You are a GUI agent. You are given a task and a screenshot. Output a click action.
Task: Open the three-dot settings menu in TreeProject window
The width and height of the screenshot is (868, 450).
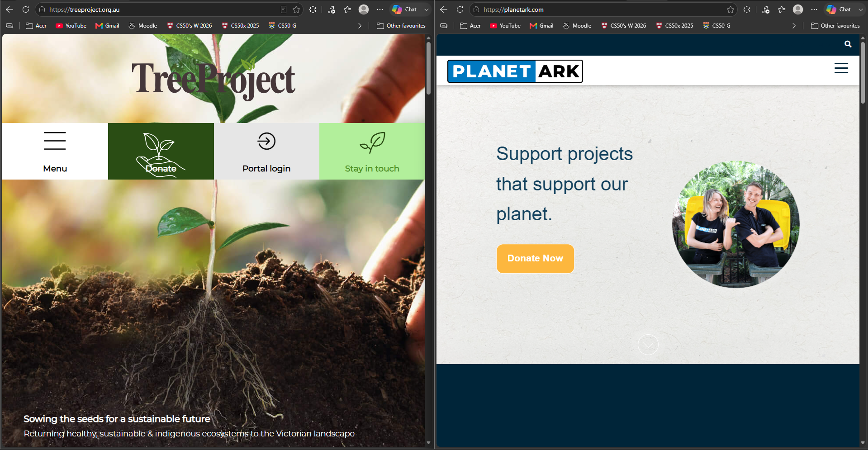380,9
